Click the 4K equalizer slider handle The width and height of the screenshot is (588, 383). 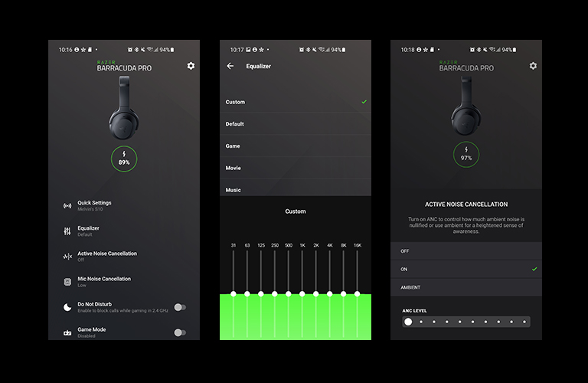click(330, 293)
